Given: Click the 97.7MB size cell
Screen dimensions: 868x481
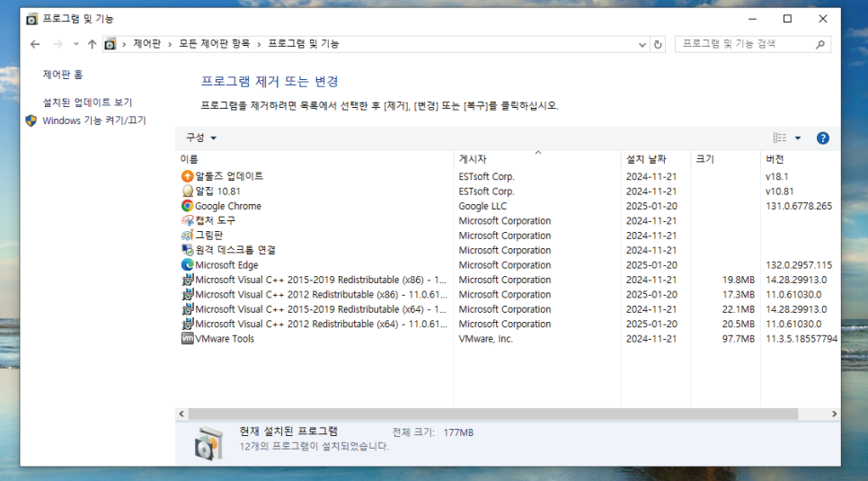Looking at the screenshot, I should (x=739, y=339).
